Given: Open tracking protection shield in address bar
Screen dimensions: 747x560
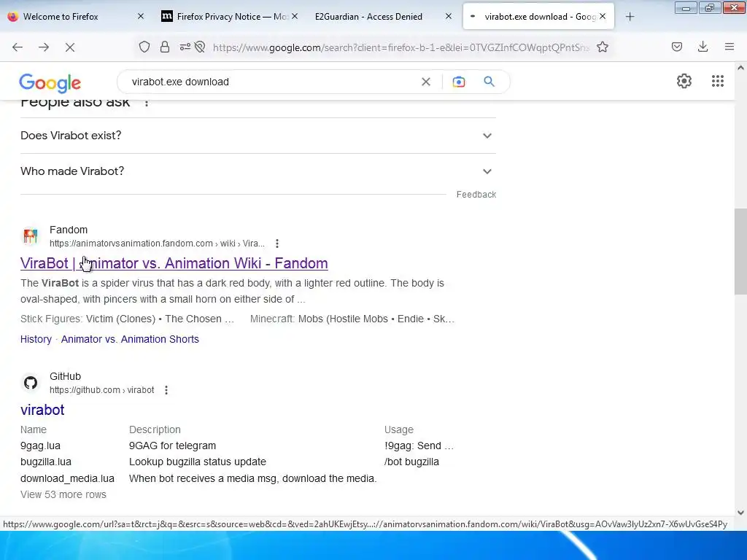Looking at the screenshot, I should [144, 47].
